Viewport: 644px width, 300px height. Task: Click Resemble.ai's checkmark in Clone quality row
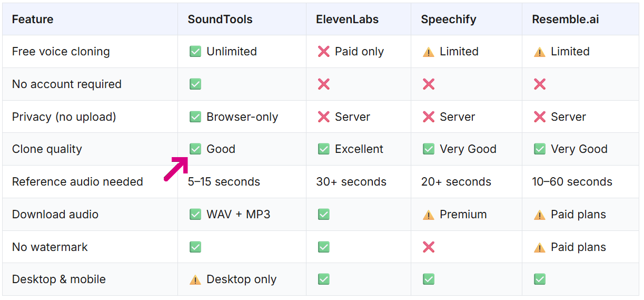[x=540, y=149]
